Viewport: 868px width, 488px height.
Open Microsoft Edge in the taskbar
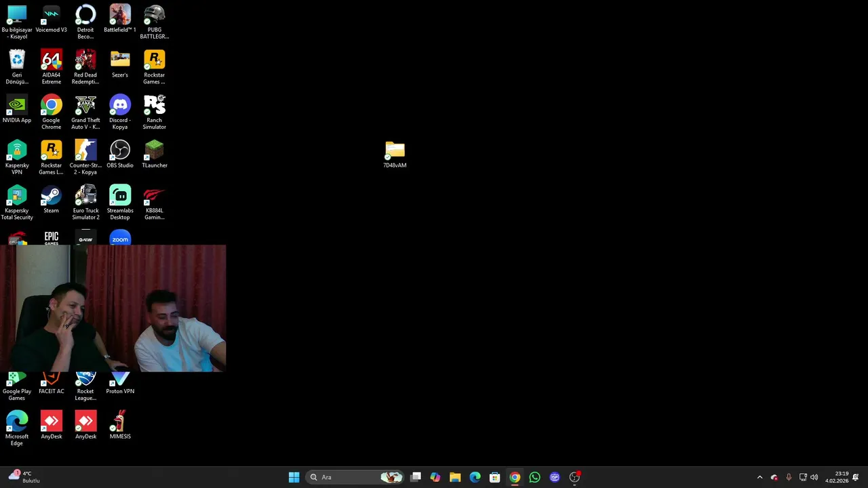[x=475, y=477]
